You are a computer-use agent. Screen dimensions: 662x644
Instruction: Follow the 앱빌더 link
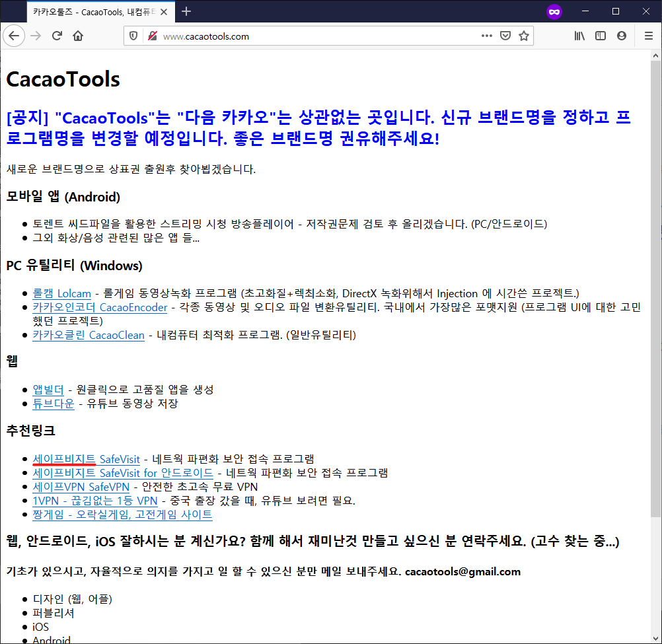(48, 390)
